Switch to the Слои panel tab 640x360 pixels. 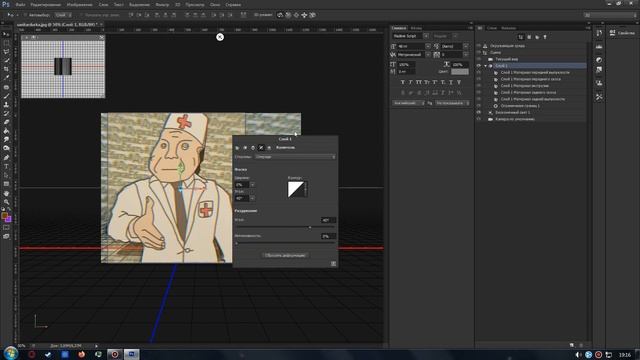coord(492,28)
